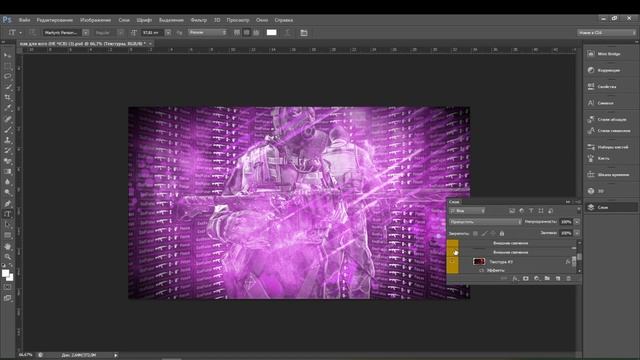Image resolution: width=640 pixels, height=360 pixels.
Task: Open the Character (Символ) panel
Action: [x=608, y=103]
